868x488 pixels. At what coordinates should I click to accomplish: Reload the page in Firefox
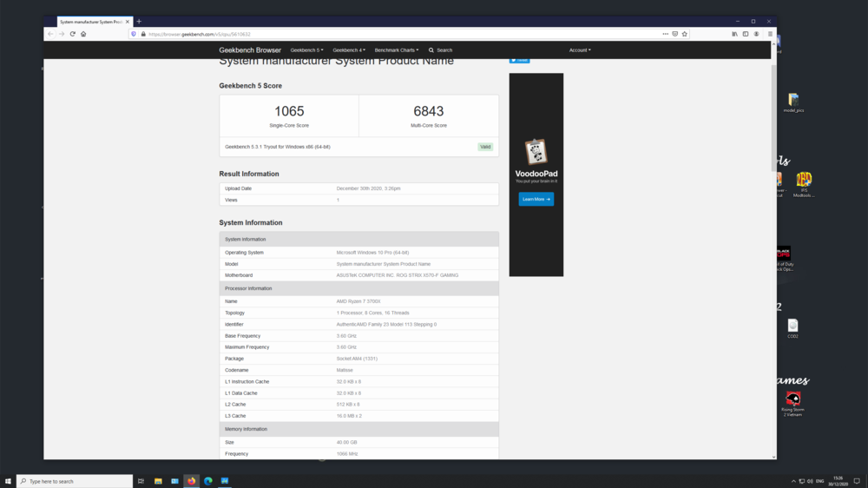pyautogui.click(x=72, y=34)
